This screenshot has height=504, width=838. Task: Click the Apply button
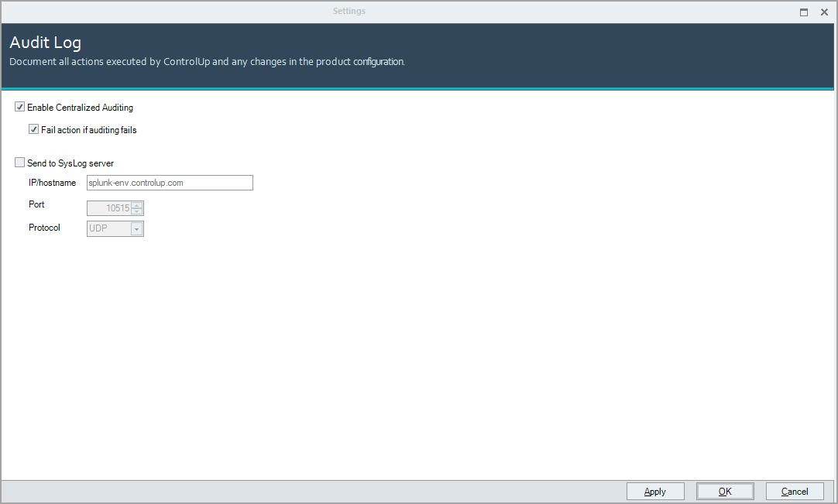tap(655, 491)
